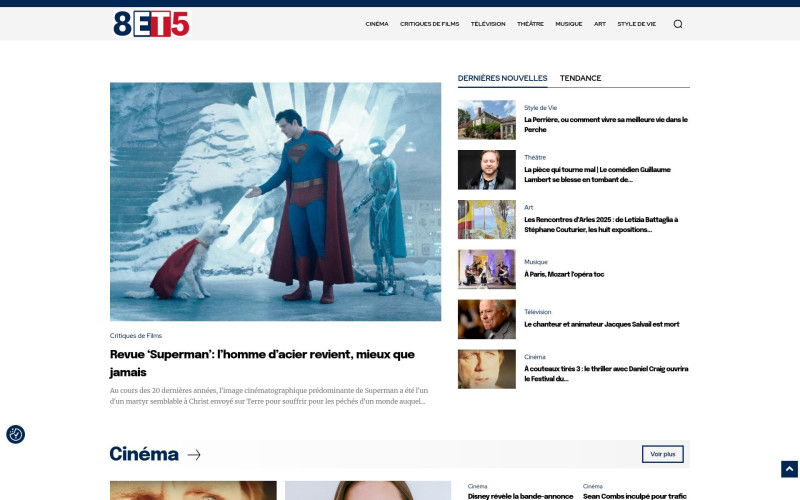Open the Critiques de Films menu

[429, 24]
